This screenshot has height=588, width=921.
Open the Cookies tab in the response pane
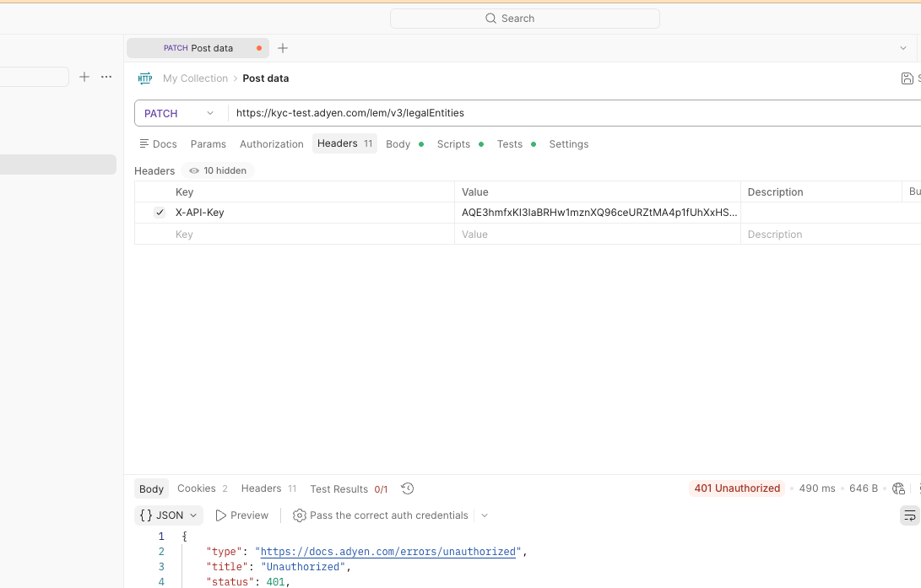(x=195, y=488)
